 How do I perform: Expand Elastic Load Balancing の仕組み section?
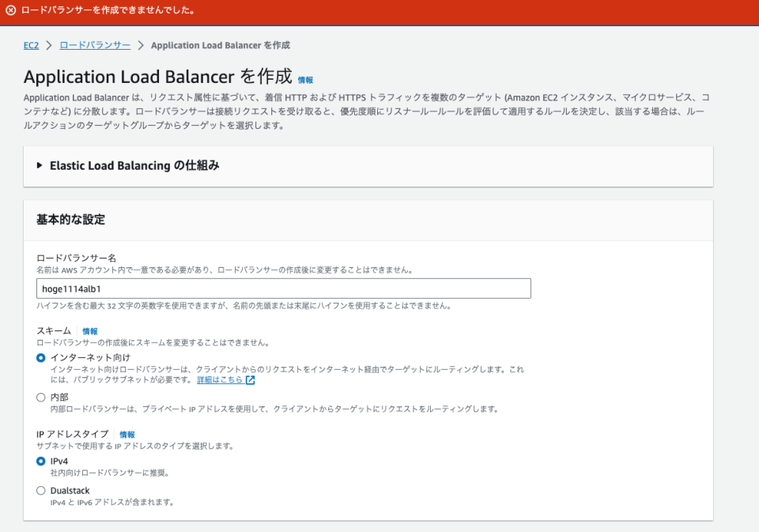point(128,165)
